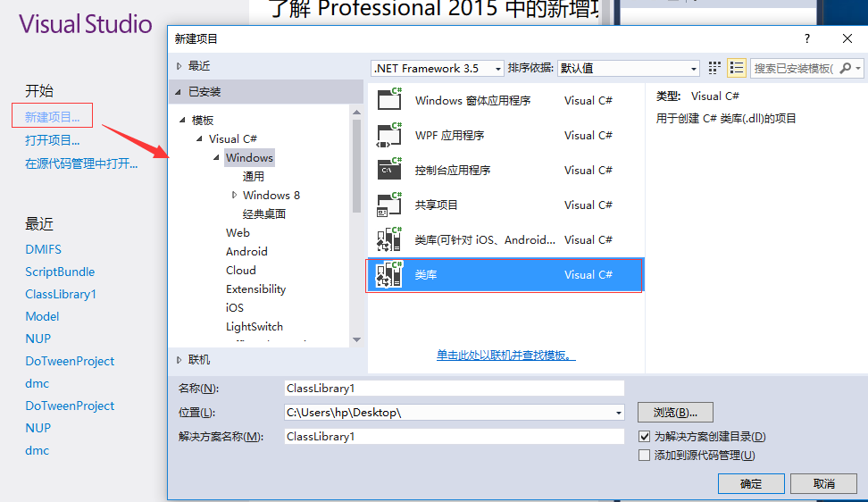Image resolution: width=868 pixels, height=502 pixels.
Task: Open recent project Model
Action: coord(42,316)
